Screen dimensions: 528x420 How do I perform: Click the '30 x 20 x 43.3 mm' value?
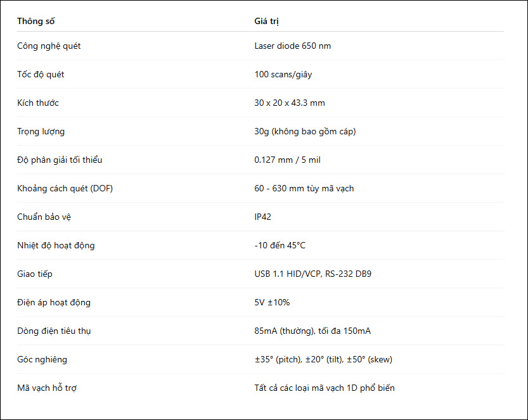(290, 103)
